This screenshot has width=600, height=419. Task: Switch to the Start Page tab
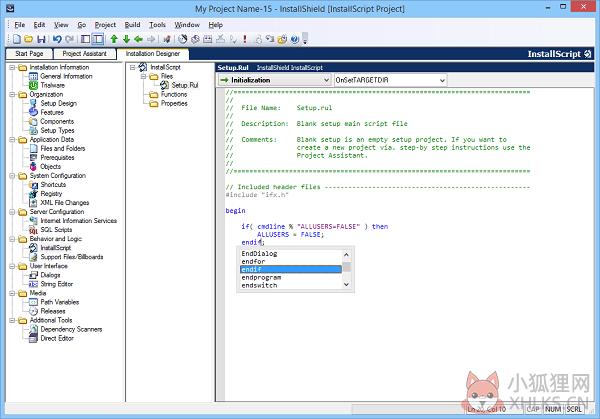[29, 54]
